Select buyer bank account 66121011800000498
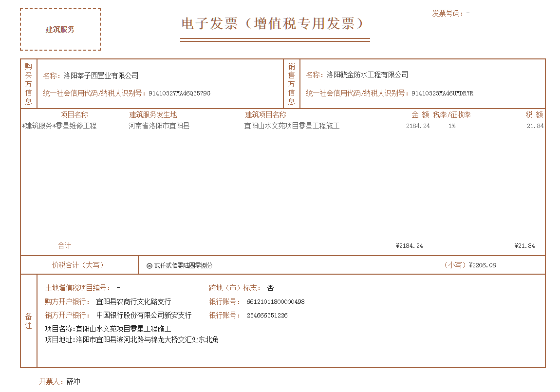Image resolution: width=560 pixels, height=392 pixels. (275, 302)
